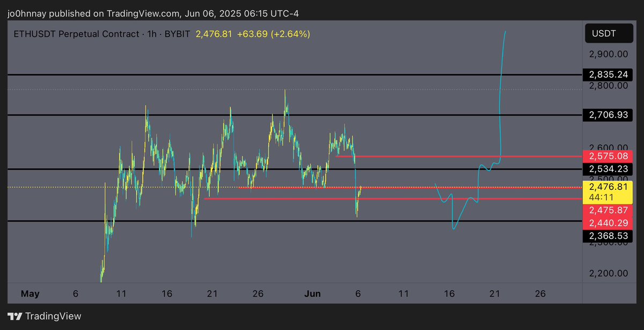Click the 2,706.93 price label

607,115
